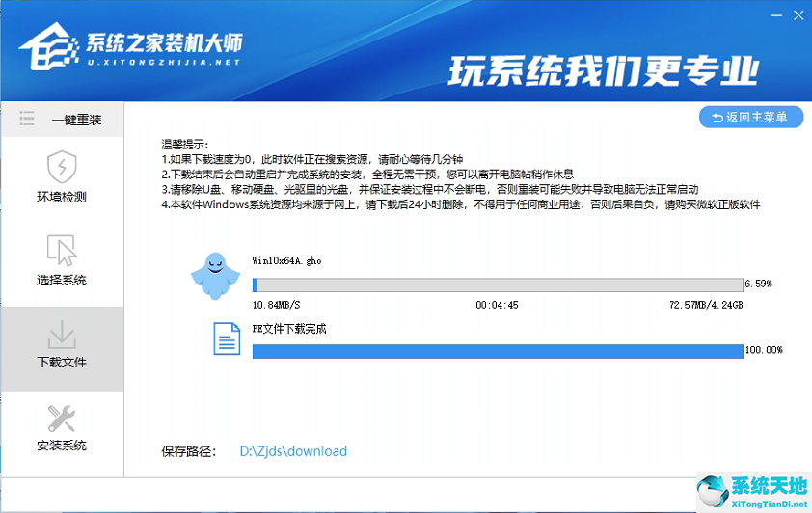Screen dimensions: 812x513
Task: Click the blue ghost icon
Action: coord(215,276)
